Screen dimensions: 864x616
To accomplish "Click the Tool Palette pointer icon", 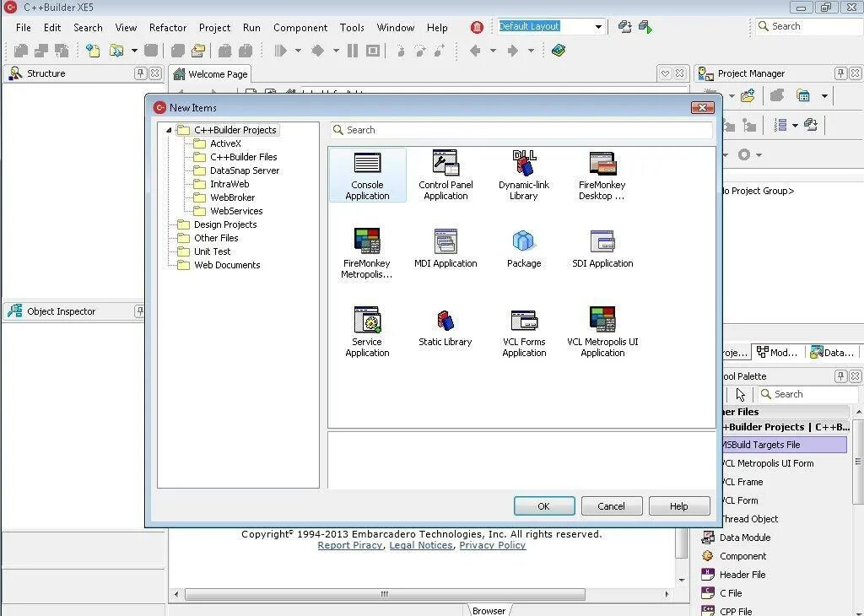I will click(740, 395).
